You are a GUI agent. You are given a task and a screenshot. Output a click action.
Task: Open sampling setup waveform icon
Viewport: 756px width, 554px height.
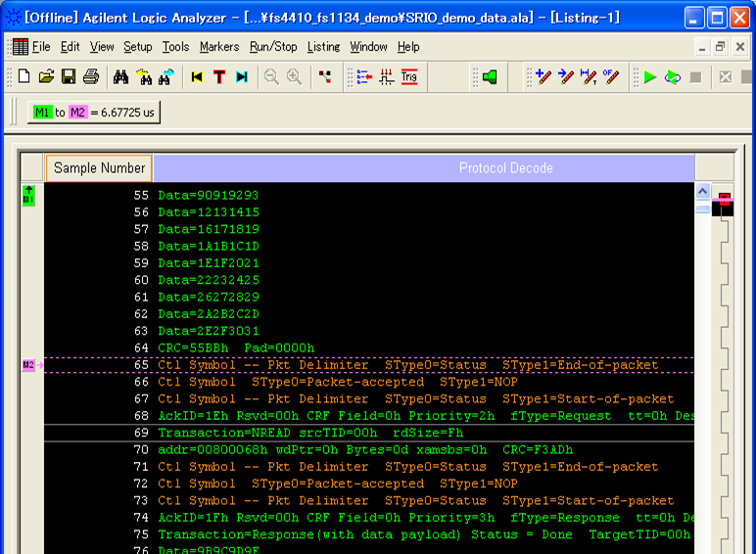click(x=386, y=77)
